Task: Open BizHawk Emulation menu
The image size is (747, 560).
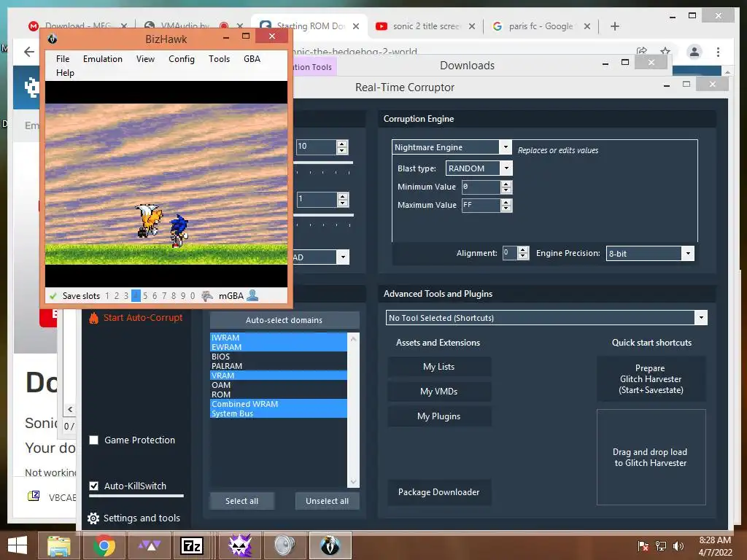Action: click(102, 58)
